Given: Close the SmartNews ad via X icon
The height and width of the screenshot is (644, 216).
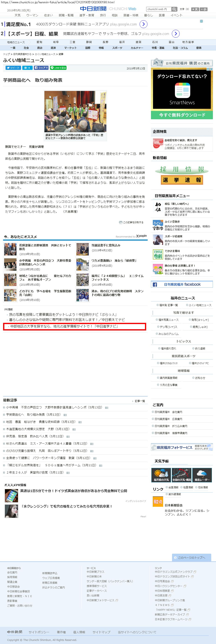Looking at the screenshot, I should coord(211,69).
